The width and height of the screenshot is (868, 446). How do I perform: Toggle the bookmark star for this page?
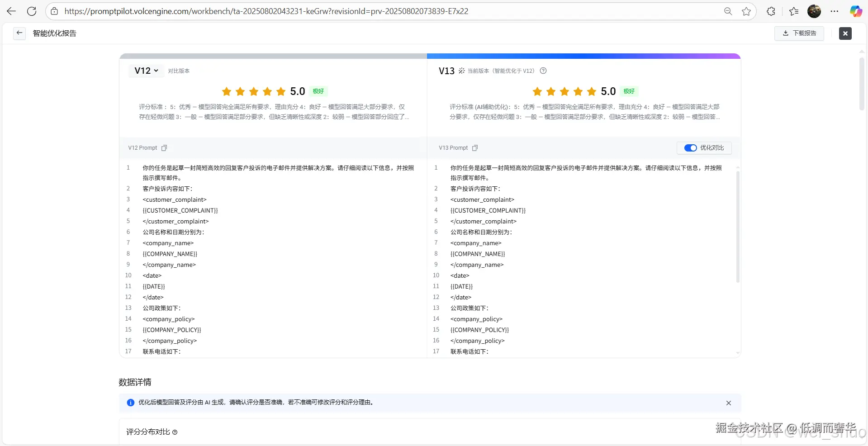[x=746, y=11]
